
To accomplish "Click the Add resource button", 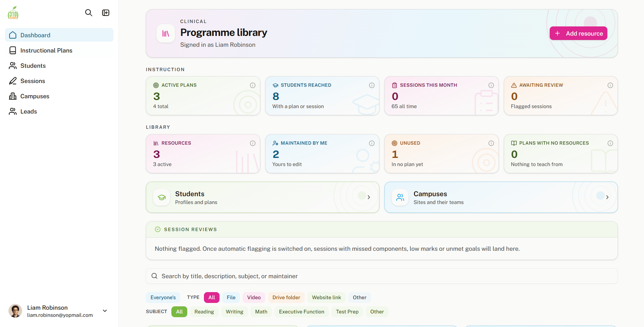I will coord(579,34).
